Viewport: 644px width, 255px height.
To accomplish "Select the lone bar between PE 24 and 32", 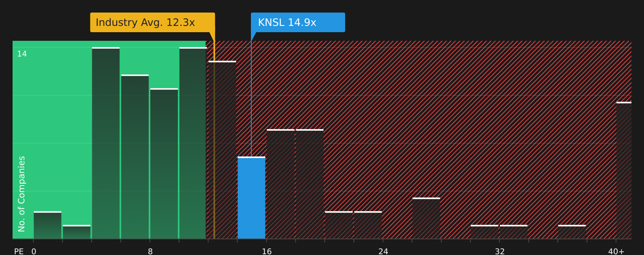I will click(426, 218).
